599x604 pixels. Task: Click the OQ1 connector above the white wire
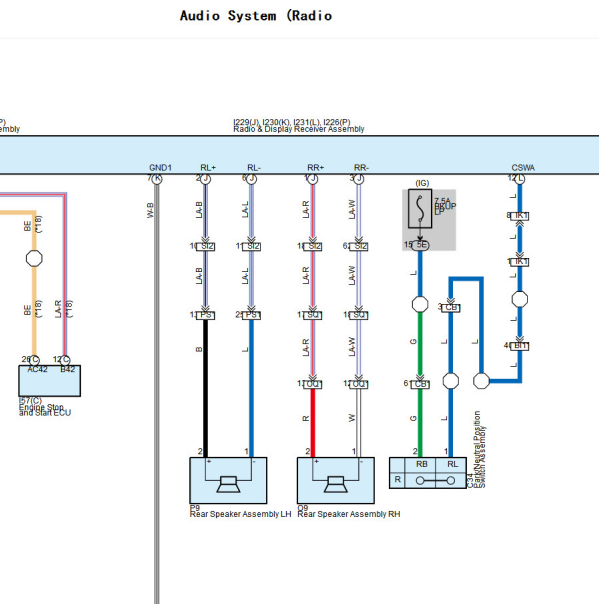[x=359, y=384]
